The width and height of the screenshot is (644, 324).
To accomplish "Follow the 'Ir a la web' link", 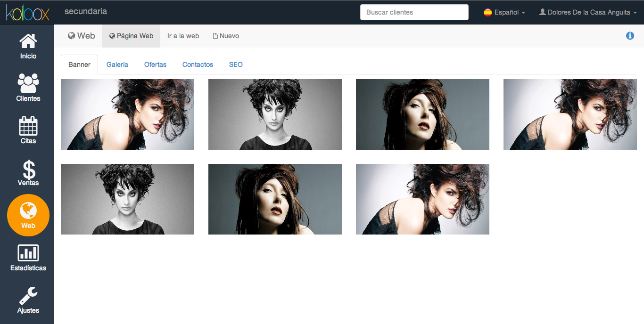I will [183, 36].
